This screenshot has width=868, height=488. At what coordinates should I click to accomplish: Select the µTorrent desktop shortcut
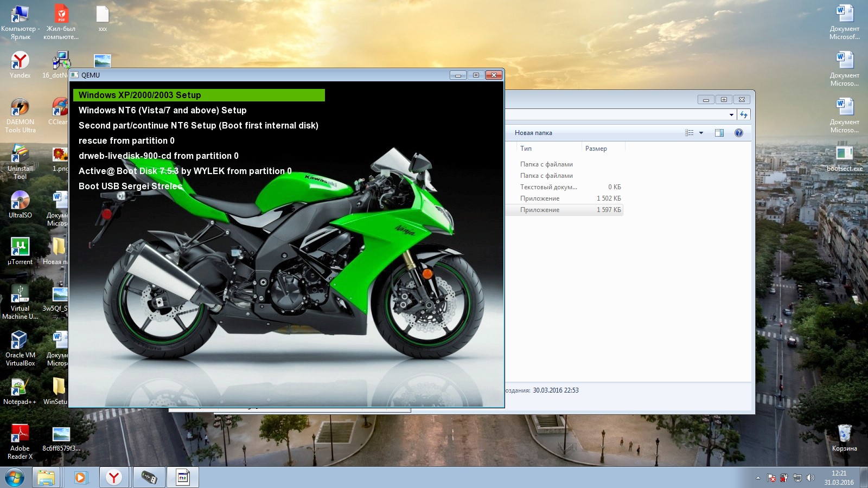(20, 248)
